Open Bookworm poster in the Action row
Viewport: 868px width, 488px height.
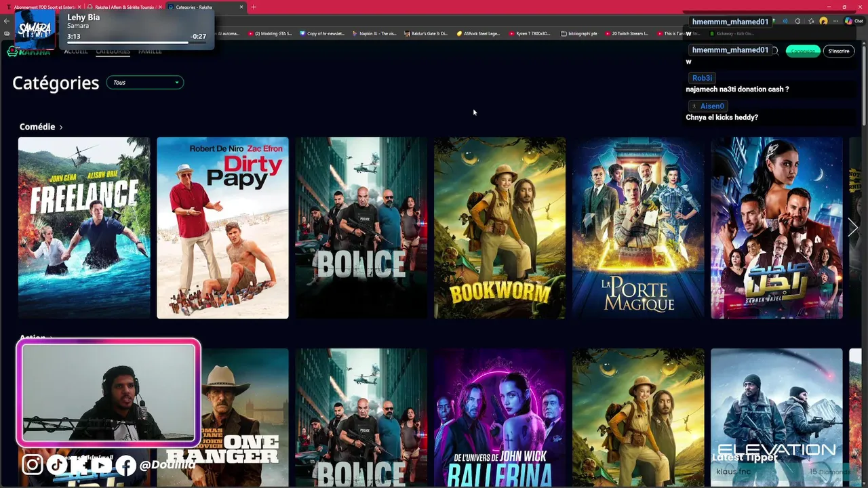(638, 418)
